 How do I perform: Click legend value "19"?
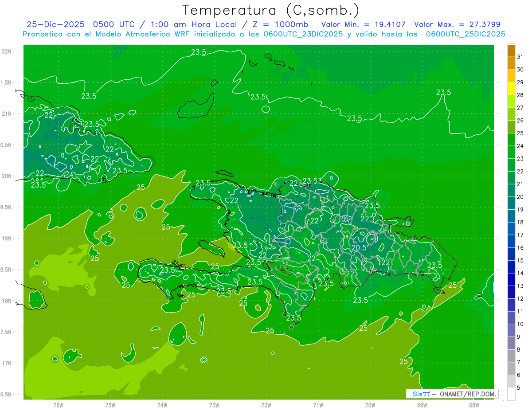(x=520, y=210)
